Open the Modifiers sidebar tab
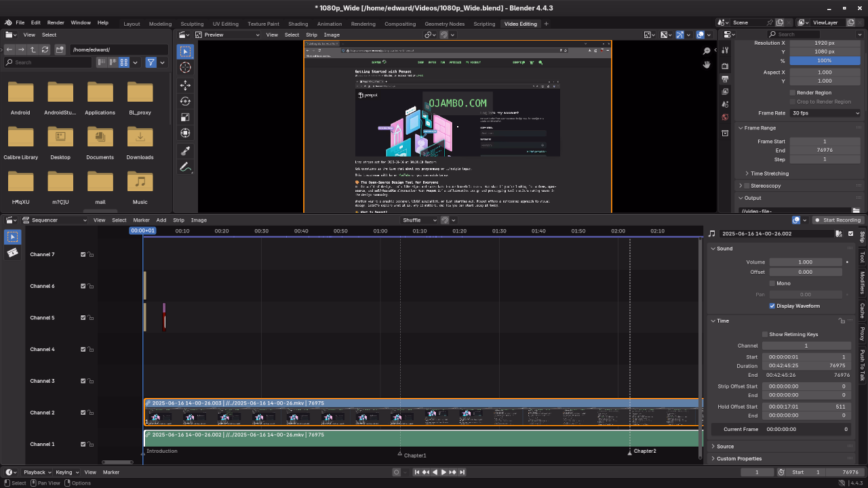Screen dimensions: 868x488 pyautogui.click(x=863, y=282)
